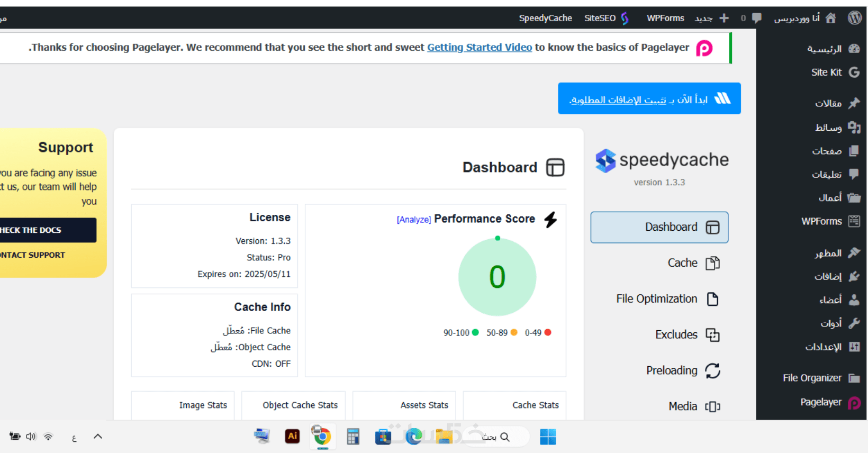Click the Excludes tab icon
This screenshot has width=868, height=453.
pyautogui.click(x=713, y=335)
